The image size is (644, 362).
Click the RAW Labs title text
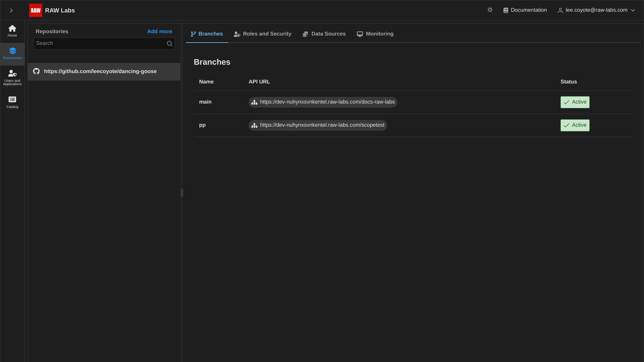60,10
